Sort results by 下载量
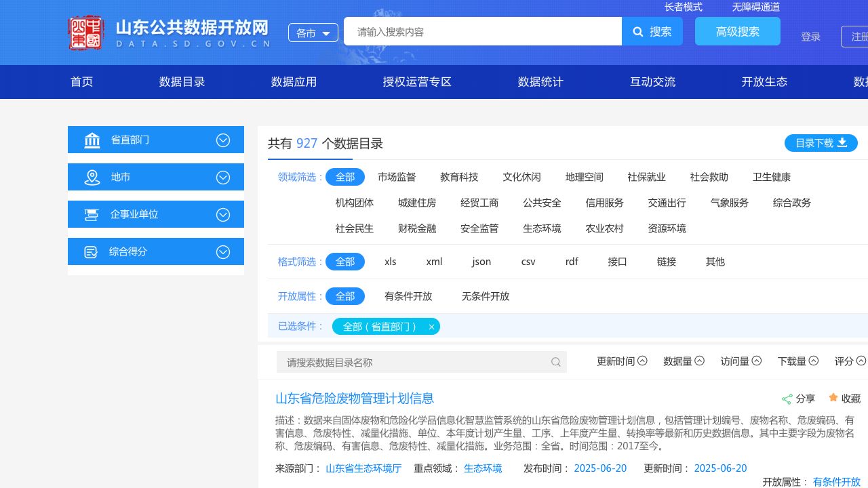The height and width of the screenshot is (488, 868). point(797,361)
